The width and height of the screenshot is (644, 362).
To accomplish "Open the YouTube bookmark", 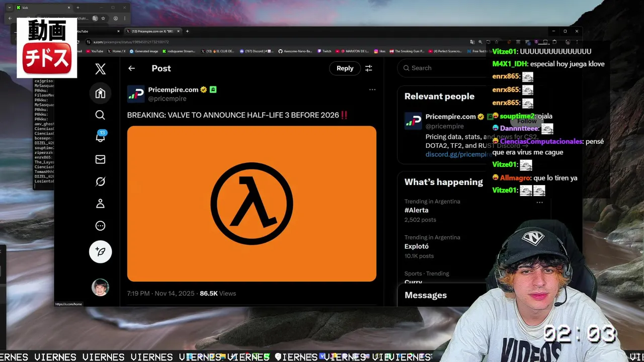I will point(95,51).
